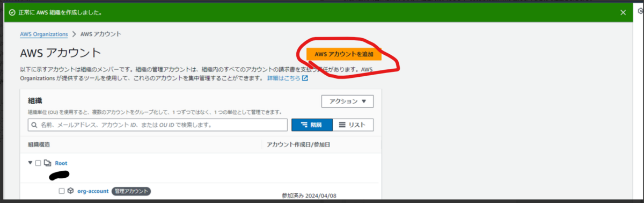Dismiss the green success banner
This screenshot has width=644, height=203.
coord(623,12)
